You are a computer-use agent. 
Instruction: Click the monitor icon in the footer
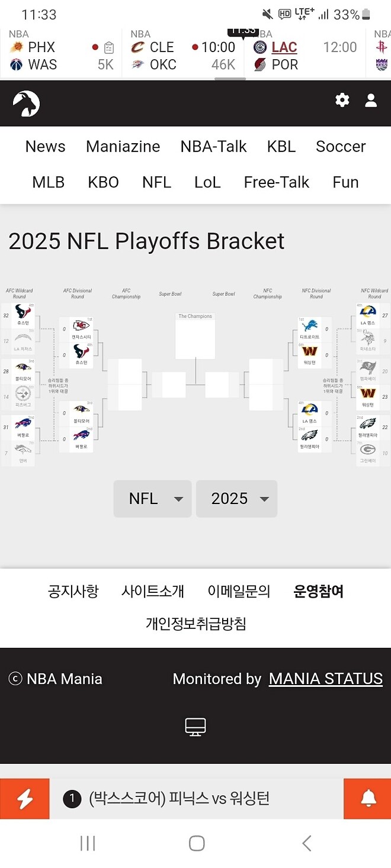(x=195, y=727)
